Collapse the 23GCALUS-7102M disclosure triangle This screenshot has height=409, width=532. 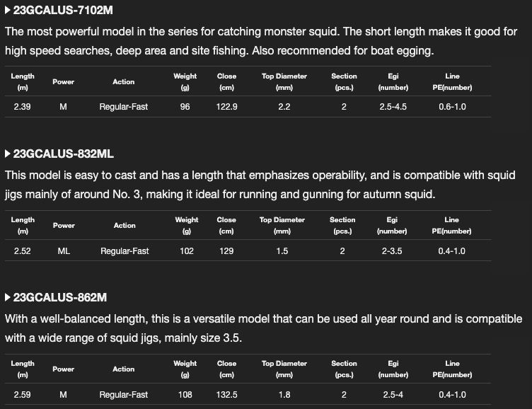click(x=8, y=10)
